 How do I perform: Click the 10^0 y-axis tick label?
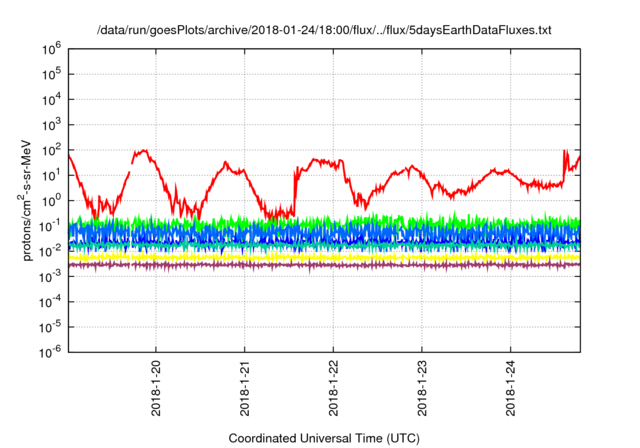51,201
